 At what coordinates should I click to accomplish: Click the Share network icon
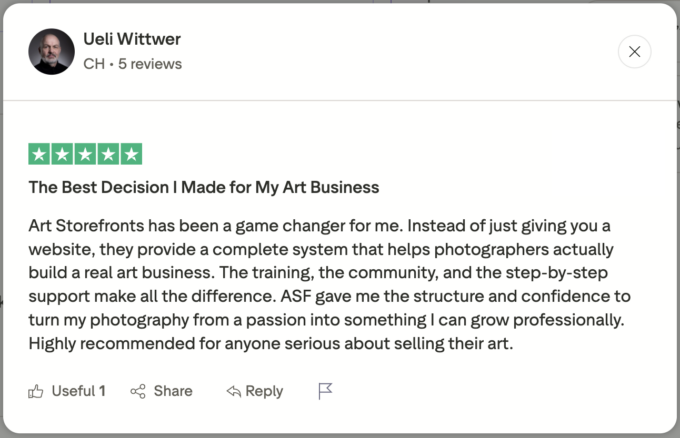(138, 391)
